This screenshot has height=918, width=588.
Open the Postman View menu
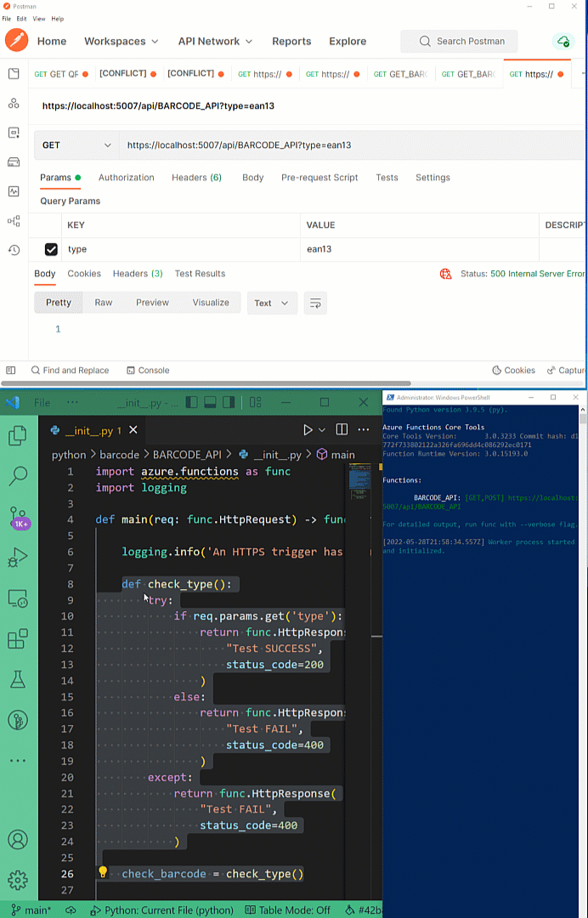(x=39, y=19)
